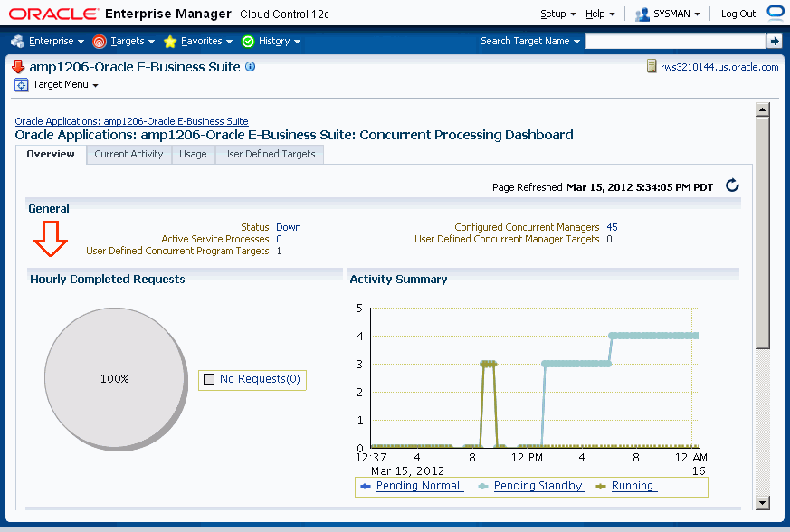Click the No Requests(0) legend link
790x532 pixels.
pyautogui.click(x=260, y=379)
